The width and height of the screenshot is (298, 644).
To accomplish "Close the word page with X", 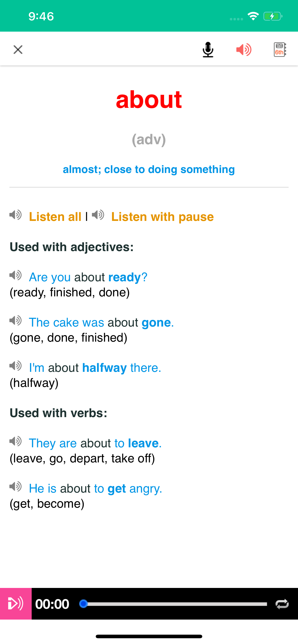I will click(18, 50).
